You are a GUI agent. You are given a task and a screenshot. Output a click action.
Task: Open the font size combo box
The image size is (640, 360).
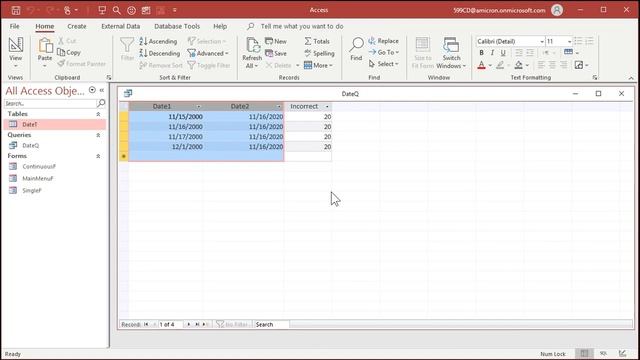(559, 41)
